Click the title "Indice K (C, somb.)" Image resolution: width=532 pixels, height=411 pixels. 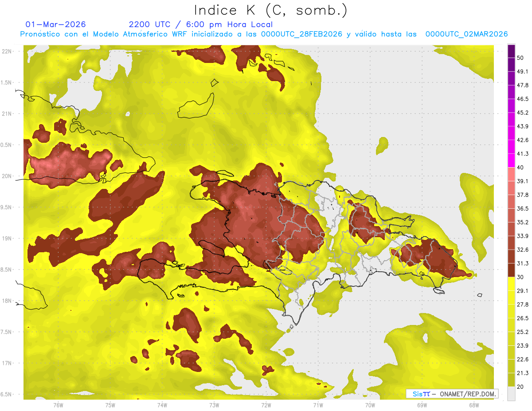pyautogui.click(x=271, y=11)
